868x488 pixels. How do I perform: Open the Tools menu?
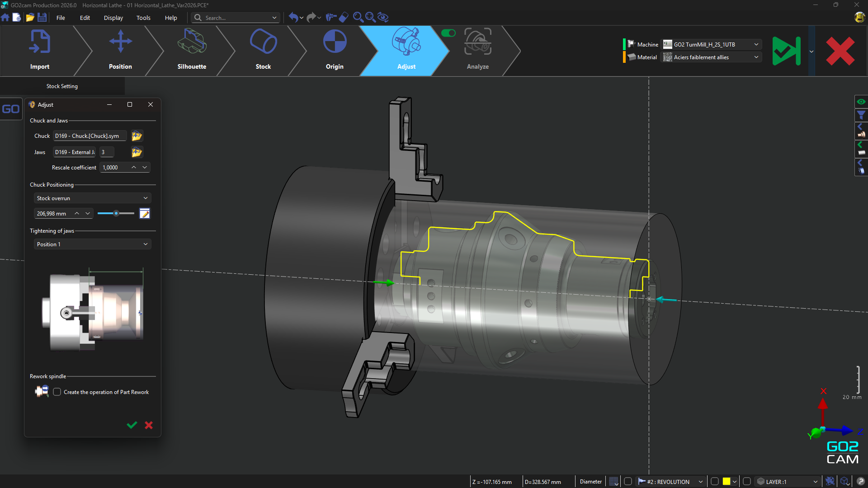tap(143, 18)
